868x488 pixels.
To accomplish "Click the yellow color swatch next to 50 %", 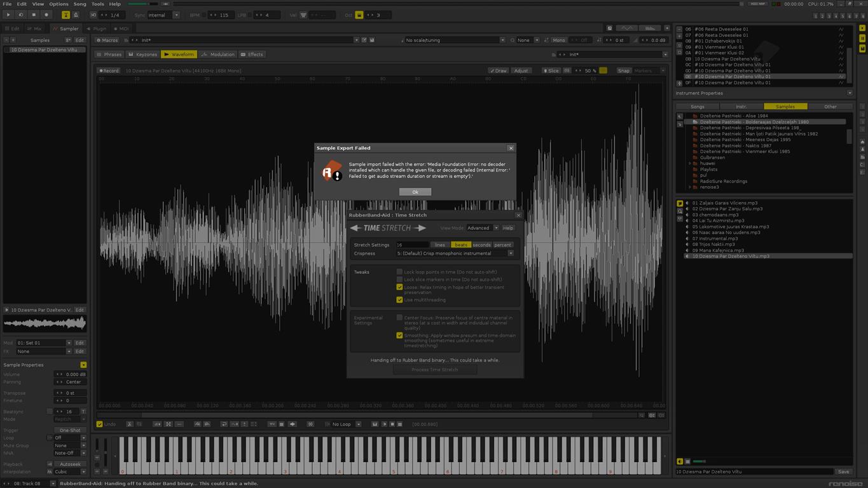I will [x=603, y=71].
